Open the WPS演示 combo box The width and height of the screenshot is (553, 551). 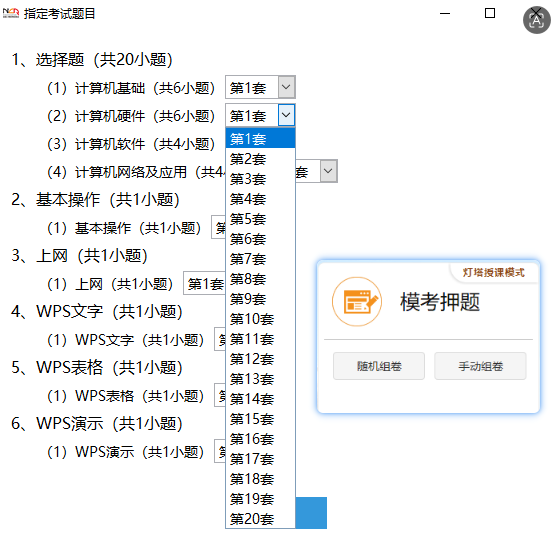(220, 451)
